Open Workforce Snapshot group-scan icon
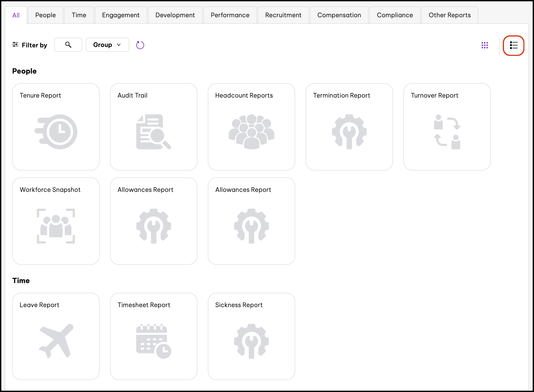 (56, 226)
